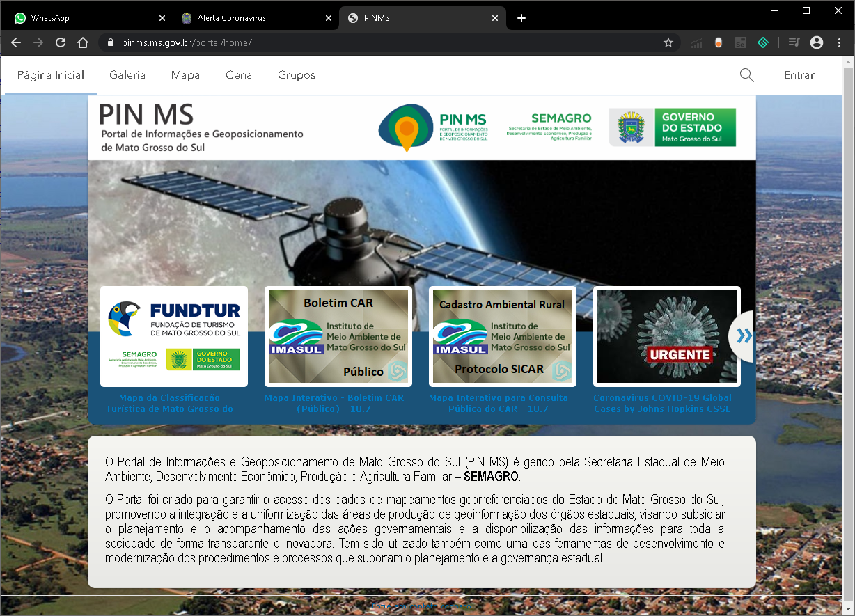Click the browser home icon
Screen dimensions: 855x616
pyautogui.click(x=83, y=42)
